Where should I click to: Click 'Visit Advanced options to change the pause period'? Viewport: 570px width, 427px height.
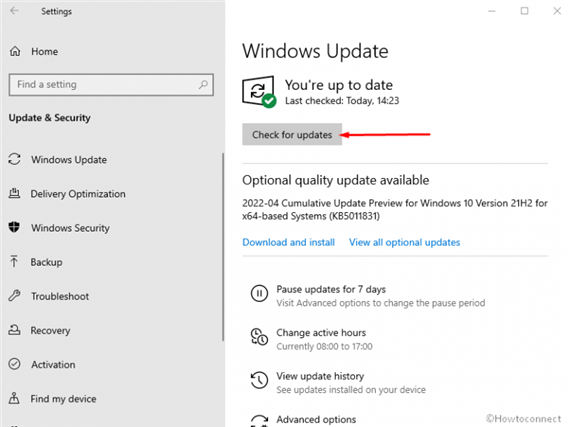[381, 303]
